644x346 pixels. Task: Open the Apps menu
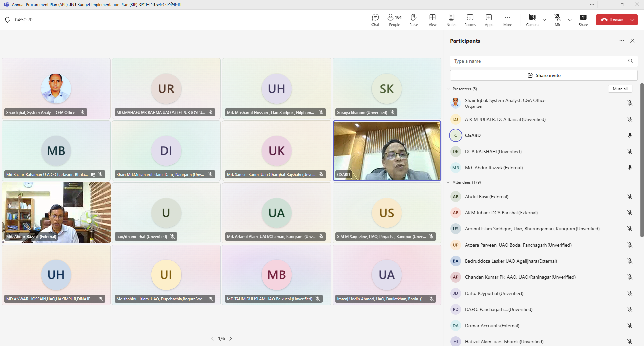point(489,20)
